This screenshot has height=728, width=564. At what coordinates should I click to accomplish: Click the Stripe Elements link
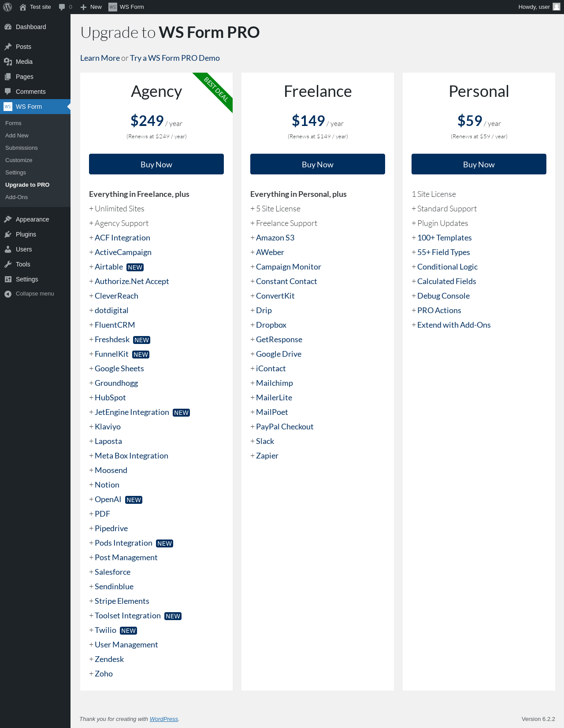[122, 601]
